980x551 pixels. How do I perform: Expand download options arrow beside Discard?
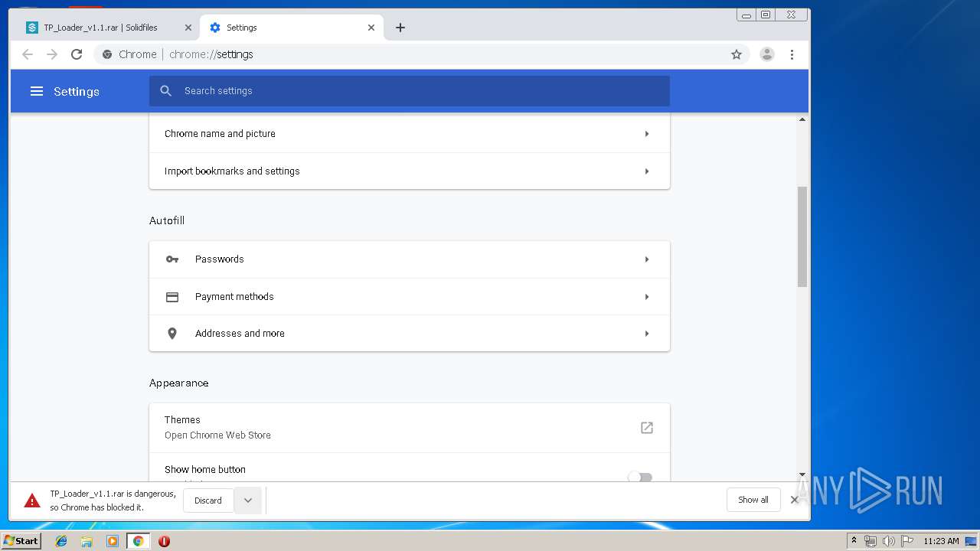(248, 500)
